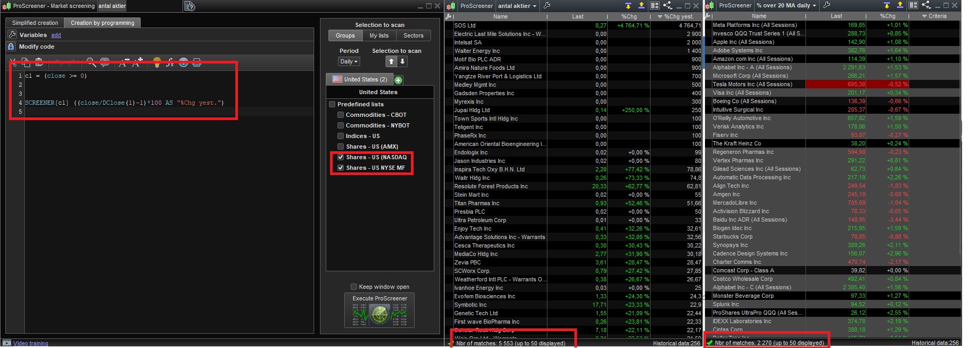Screen dimensions: 980x348
Task: Click yellow down-arrow icon in % over 20 MA window
Action: (886, 5)
